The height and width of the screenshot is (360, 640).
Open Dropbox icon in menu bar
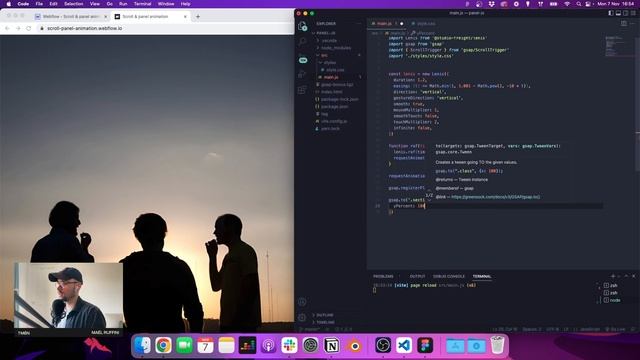(491, 4)
